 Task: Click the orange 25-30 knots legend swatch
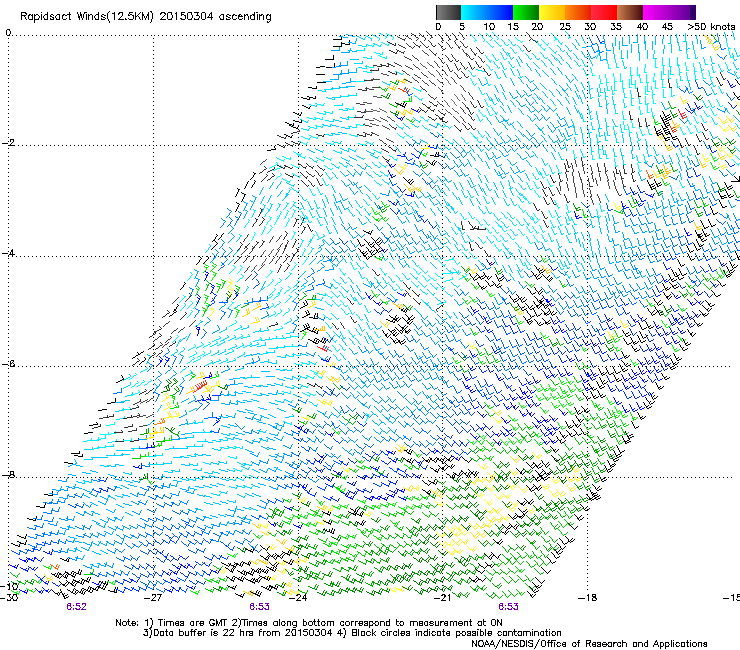pos(578,12)
